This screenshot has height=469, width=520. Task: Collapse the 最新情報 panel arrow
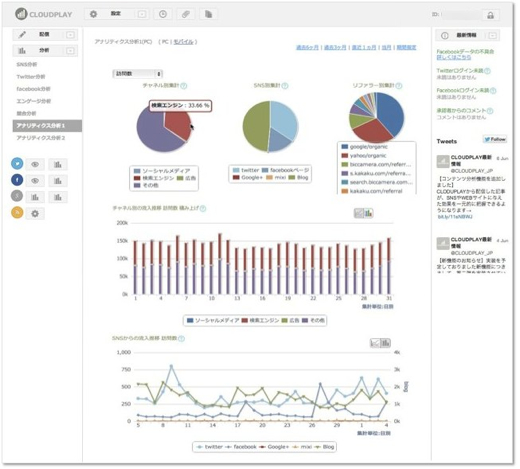pos(492,35)
